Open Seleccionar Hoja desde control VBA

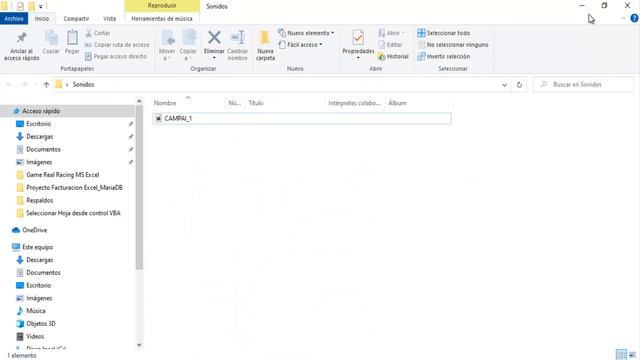pos(73,213)
